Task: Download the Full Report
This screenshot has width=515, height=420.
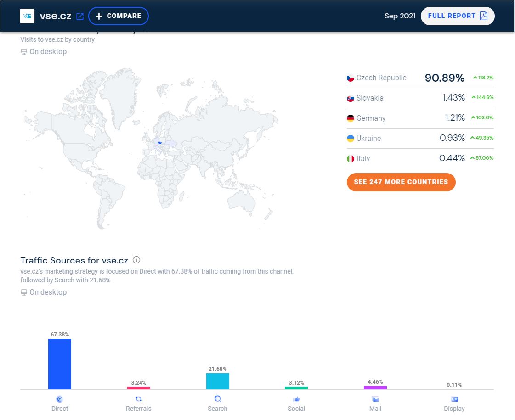Action: (458, 16)
